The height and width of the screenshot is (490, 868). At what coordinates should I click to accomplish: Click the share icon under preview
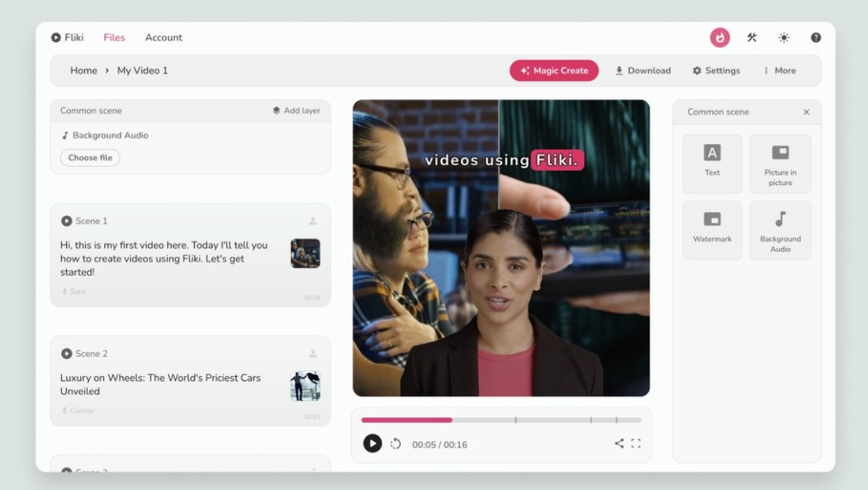[x=619, y=444]
